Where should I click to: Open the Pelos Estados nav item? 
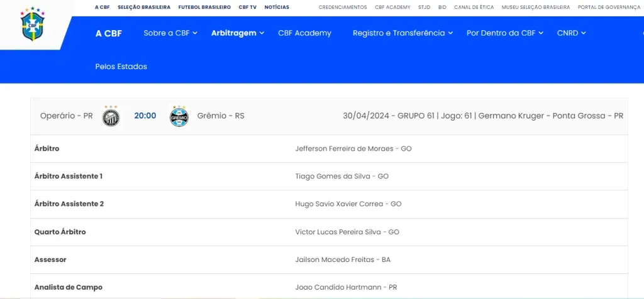coord(121,67)
